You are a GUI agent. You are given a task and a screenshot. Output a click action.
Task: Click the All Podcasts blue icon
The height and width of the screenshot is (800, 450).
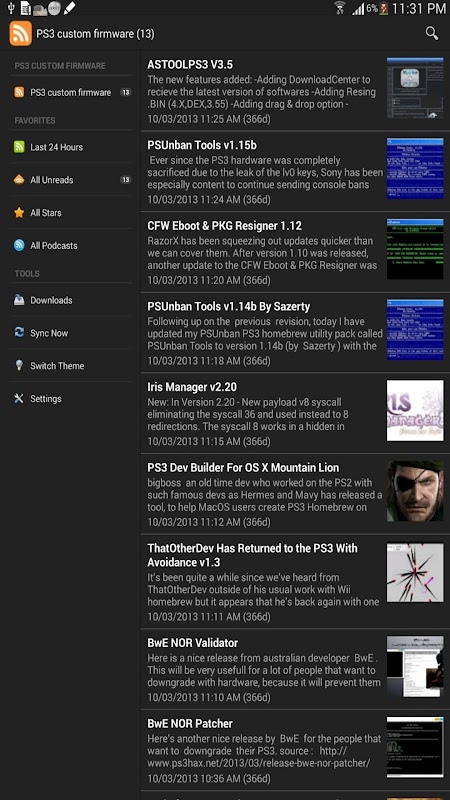19,245
